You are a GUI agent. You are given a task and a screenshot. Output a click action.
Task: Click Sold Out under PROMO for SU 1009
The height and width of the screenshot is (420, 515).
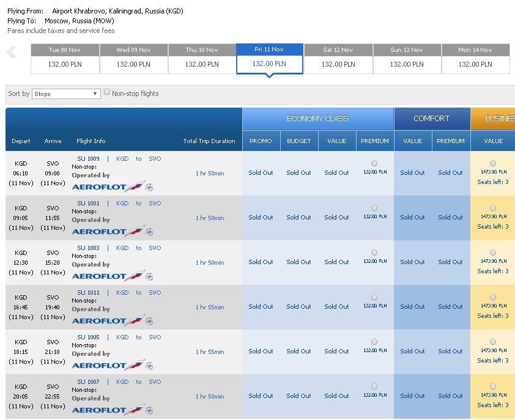(261, 173)
